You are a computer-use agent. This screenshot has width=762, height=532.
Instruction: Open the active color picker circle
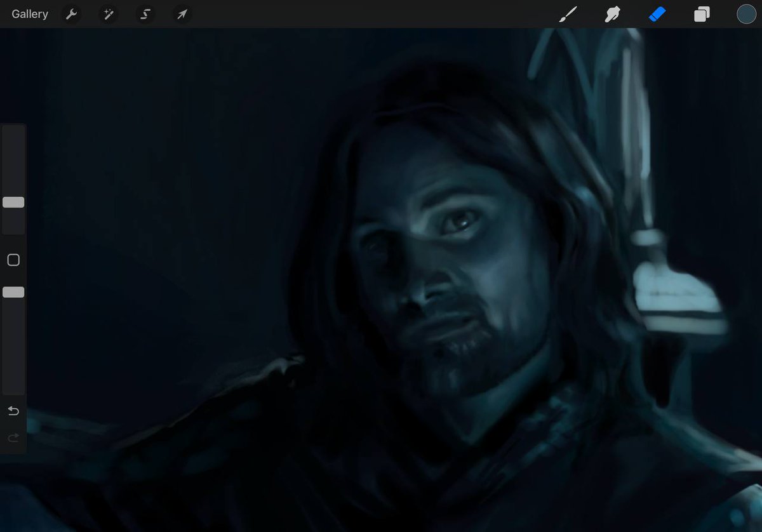click(746, 14)
